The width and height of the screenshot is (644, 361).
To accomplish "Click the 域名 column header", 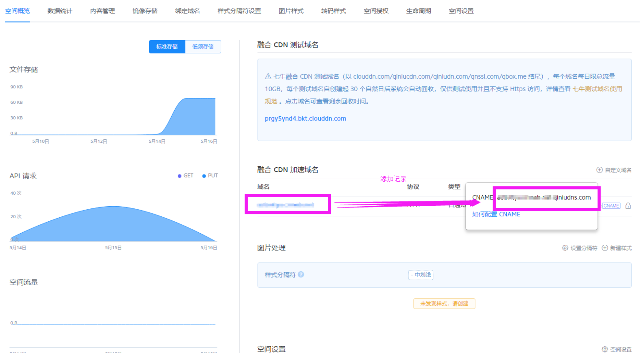I will coord(263,187).
